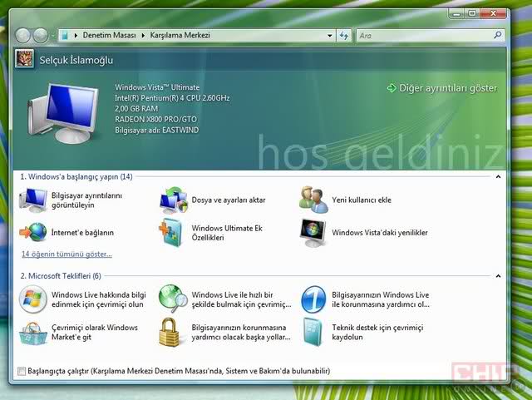Click the Bilgisayar adı: EASTWIND text
This screenshot has width=532, height=400.
pyautogui.click(x=157, y=130)
